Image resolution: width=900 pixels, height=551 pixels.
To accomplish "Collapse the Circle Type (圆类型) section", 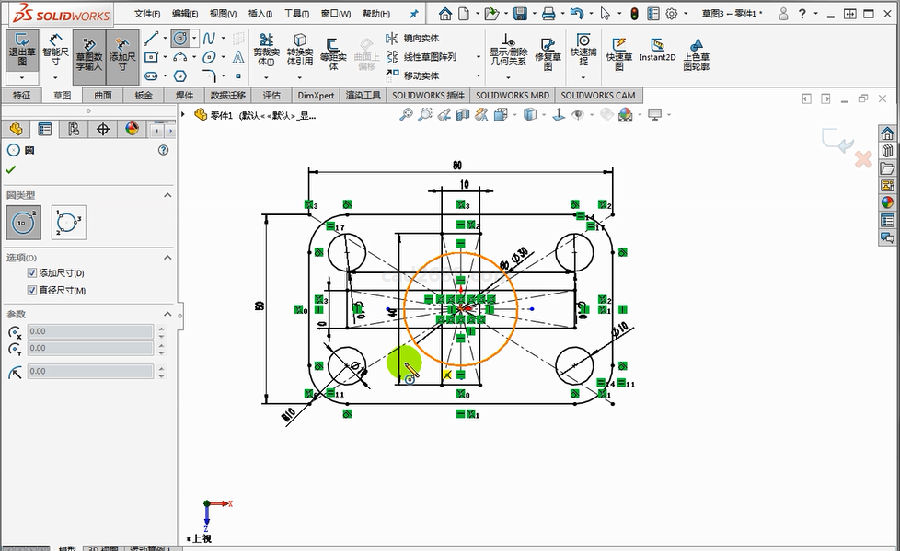I will click(167, 195).
